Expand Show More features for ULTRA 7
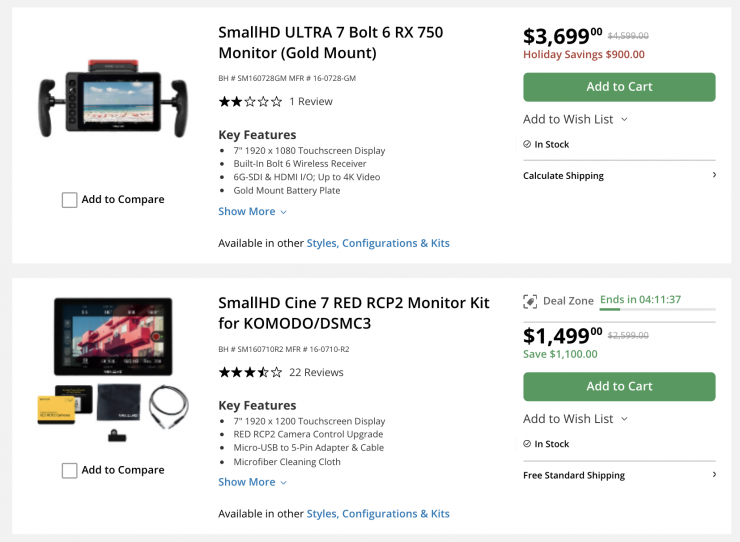 point(252,212)
